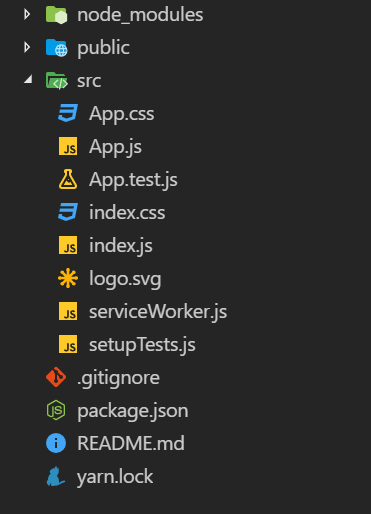The image size is (371, 514).
Task: Click the node_modules folder icon
Action: point(56,15)
